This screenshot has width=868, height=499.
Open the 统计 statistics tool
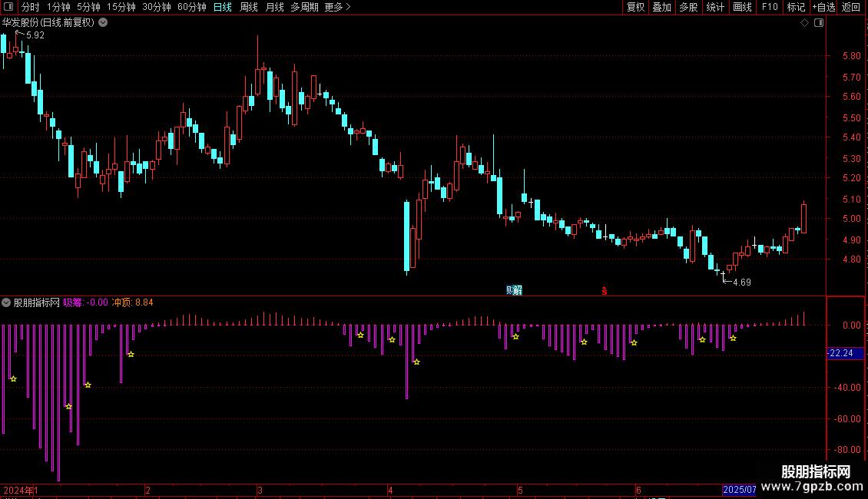[715, 7]
